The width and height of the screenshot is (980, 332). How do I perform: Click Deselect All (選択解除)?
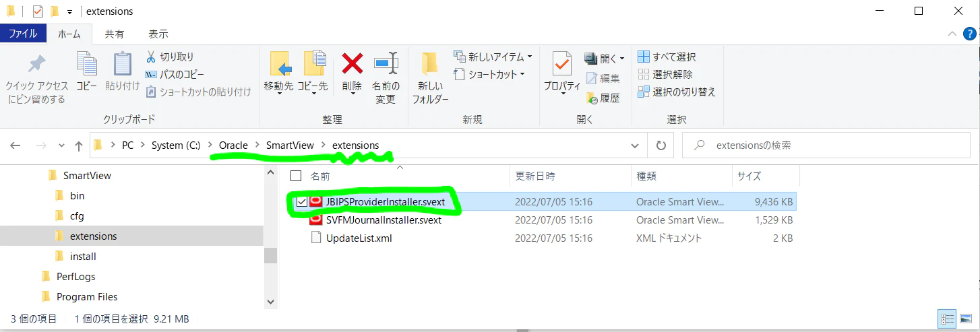tap(665, 74)
